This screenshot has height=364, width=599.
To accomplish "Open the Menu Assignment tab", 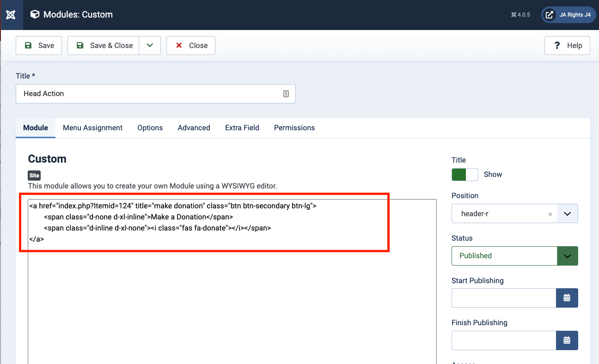I will point(93,128).
